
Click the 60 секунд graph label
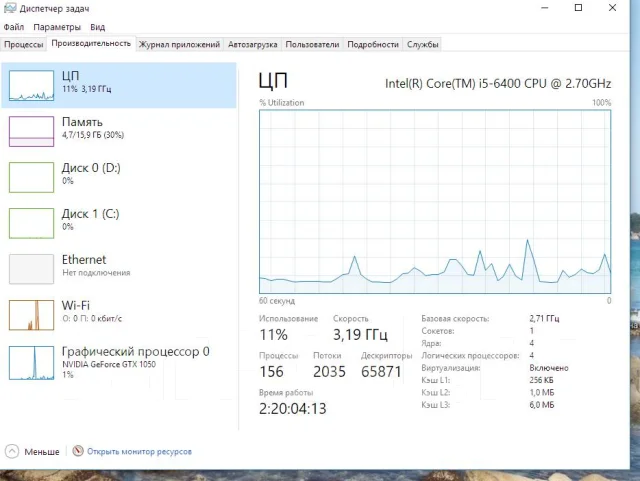277,301
